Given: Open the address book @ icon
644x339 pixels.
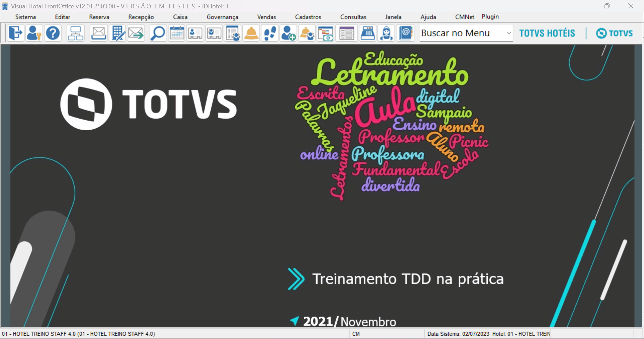Looking at the screenshot, I should click(x=406, y=33).
